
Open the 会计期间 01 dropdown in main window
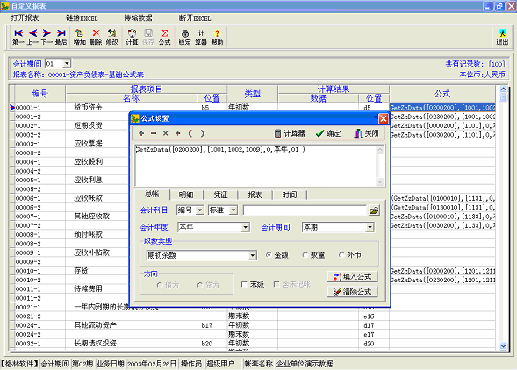coord(67,63)
